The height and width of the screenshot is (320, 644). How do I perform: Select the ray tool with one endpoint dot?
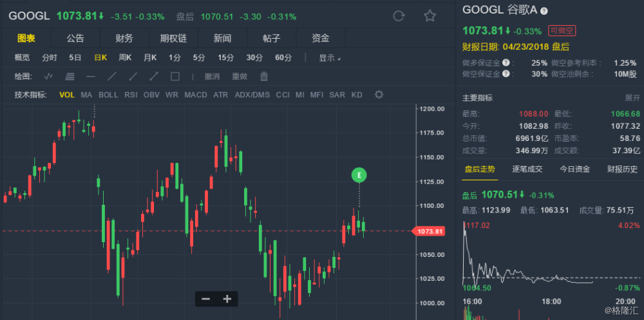[x=133, y=77]
